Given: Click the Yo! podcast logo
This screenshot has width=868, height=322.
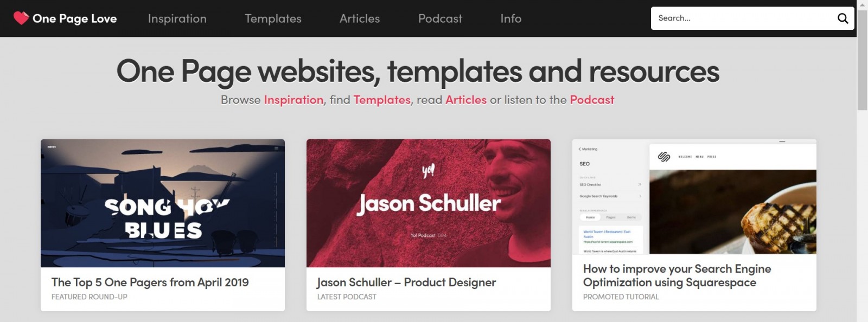Looking at the screenshot, I should coord(428,171).
